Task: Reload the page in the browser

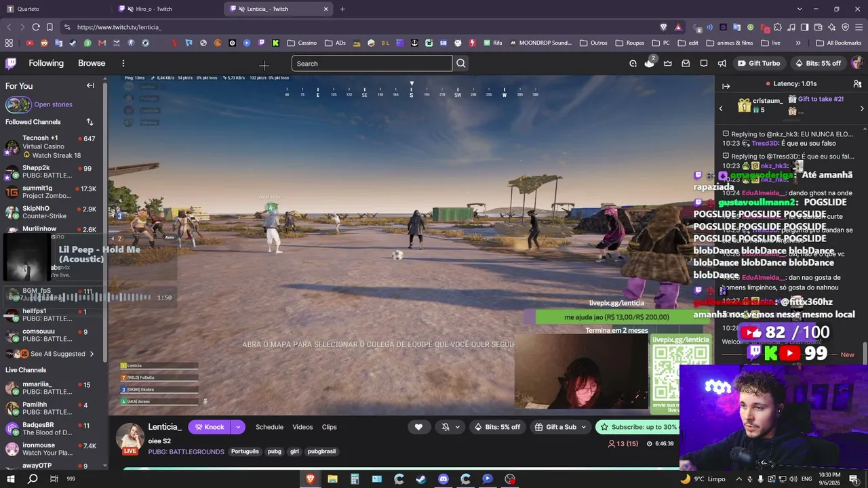Action: pos(36,27)
